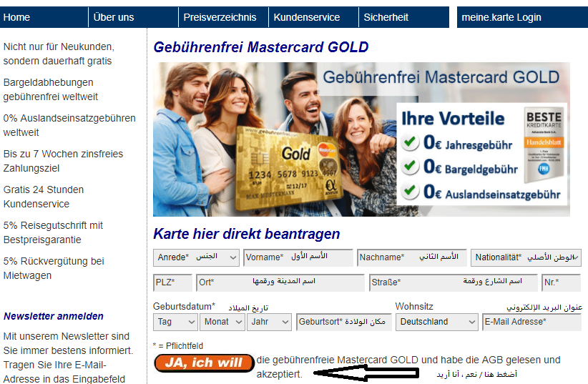The height and width of the screenshot is (384, 588).
Task: Click the checkmark next to Auslandseinsatzgebühr
Action: pos(409,192)
